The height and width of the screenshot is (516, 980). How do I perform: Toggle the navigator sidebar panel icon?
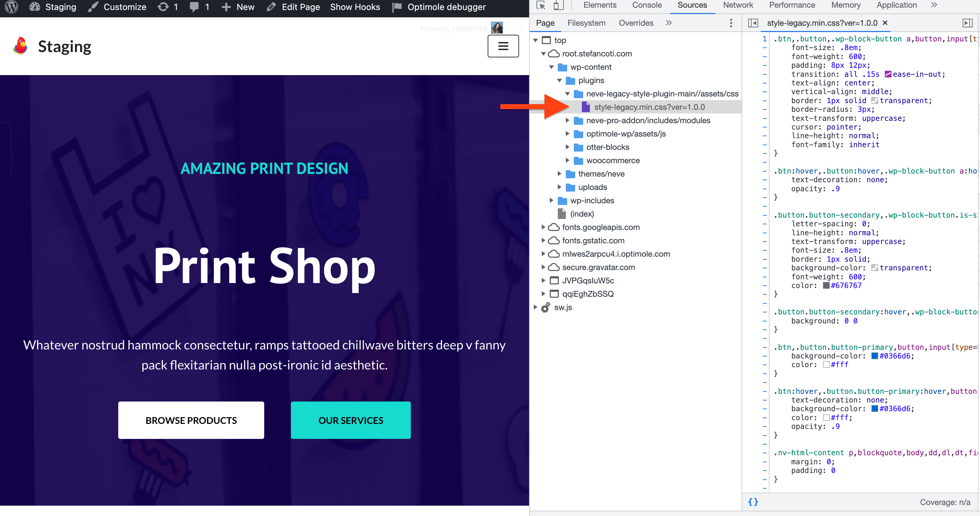click(x=753, y=23)
